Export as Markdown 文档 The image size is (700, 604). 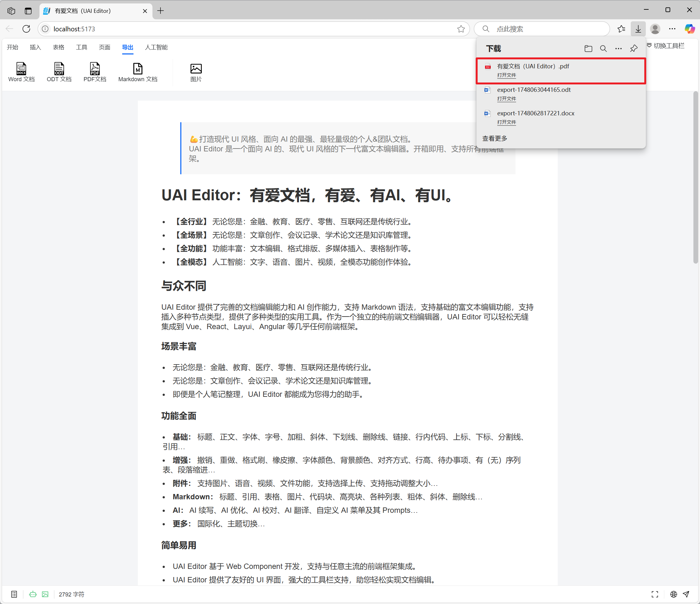pos(138,72)
